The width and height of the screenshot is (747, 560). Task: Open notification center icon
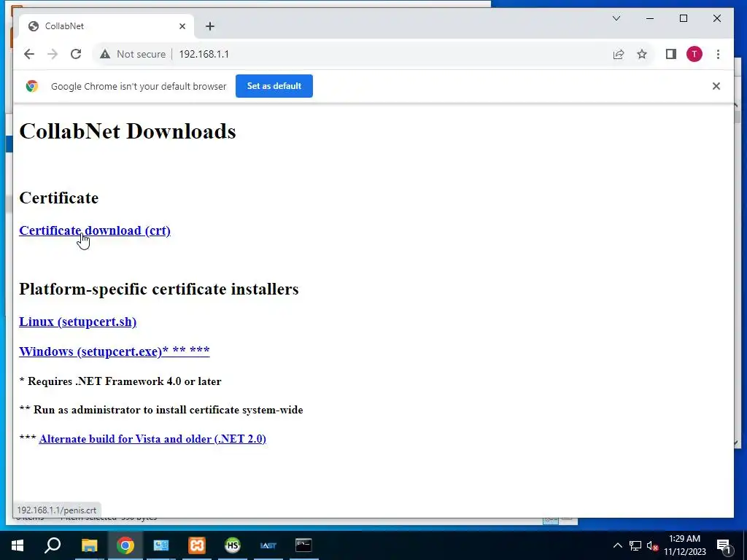724,545
